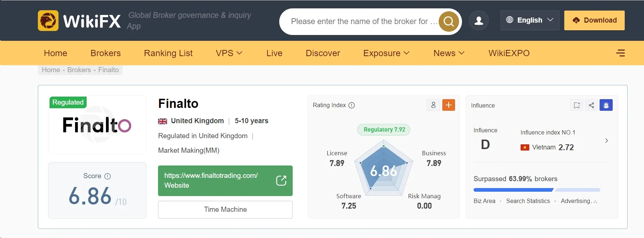The width and height of the screenshot is (644, 238).
Task: Expand the VPS menu
Action: coord(229,53)
